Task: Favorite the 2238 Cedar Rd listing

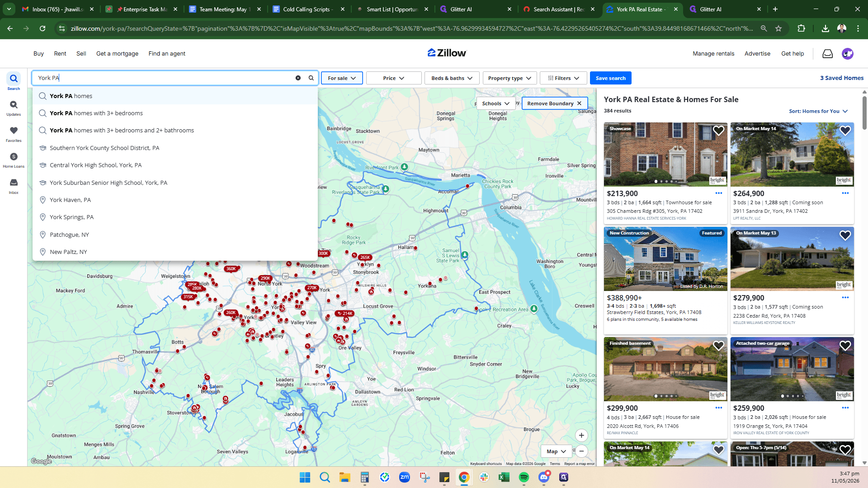Action: point(845,235)
